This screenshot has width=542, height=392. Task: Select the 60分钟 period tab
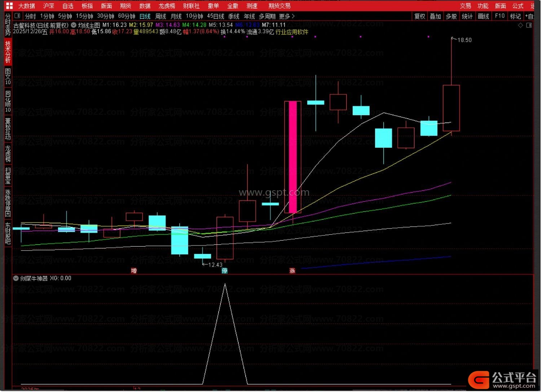[x=127, y=16]
